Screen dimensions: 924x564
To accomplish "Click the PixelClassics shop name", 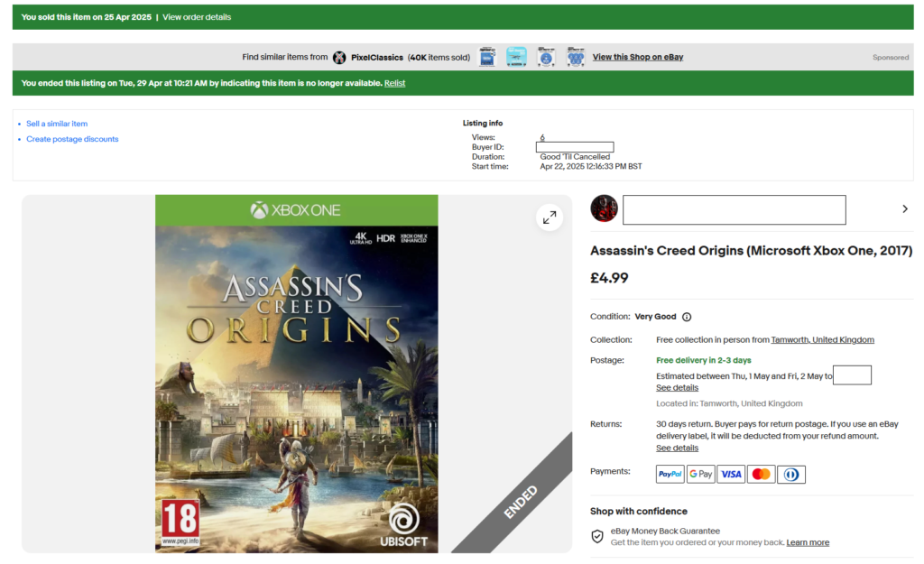I will click(377, 57).
